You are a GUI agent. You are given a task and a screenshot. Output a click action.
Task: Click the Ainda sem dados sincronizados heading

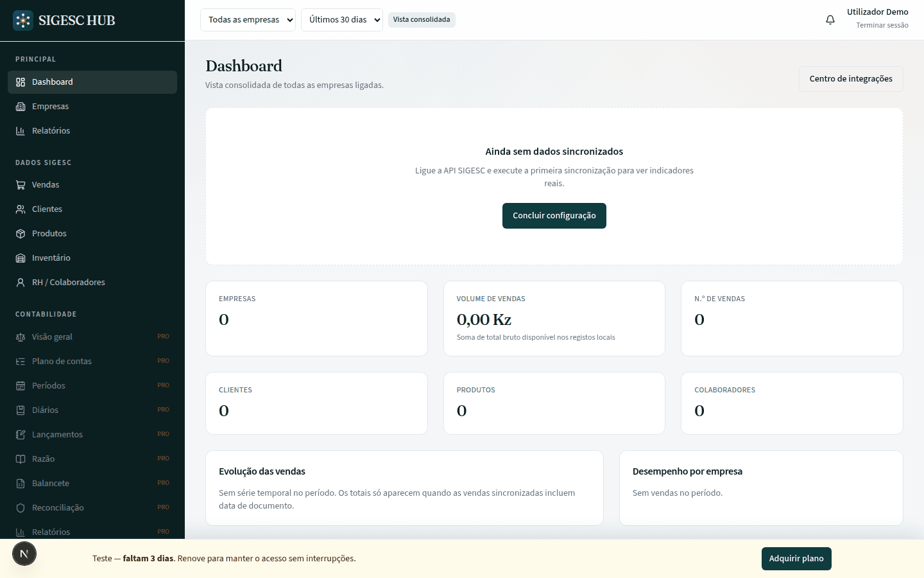coord(554,152)
